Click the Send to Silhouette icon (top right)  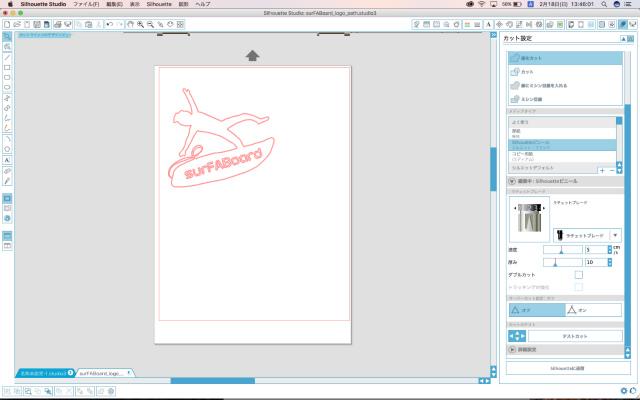click(632, 24)
